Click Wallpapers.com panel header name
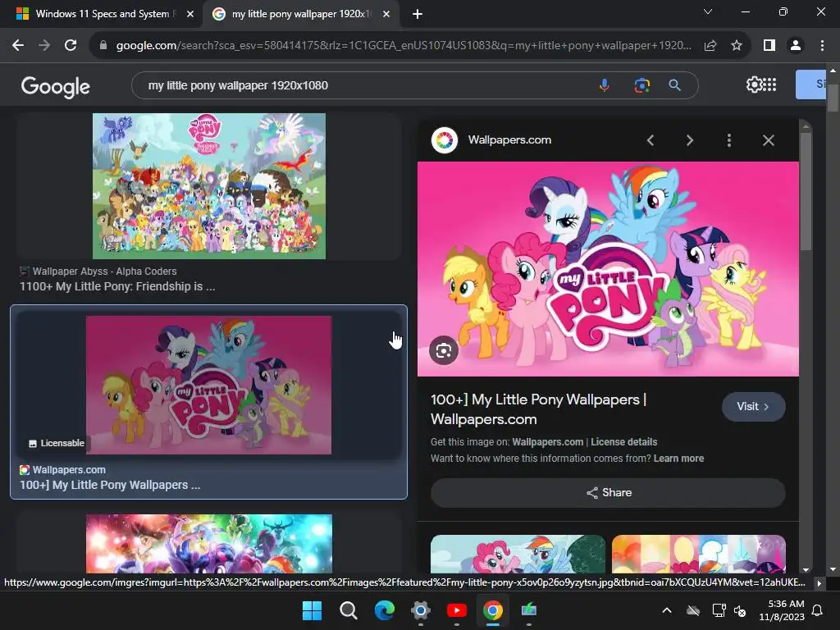The height and width of the screenshot is (630, 840). [x=509, y=139]
